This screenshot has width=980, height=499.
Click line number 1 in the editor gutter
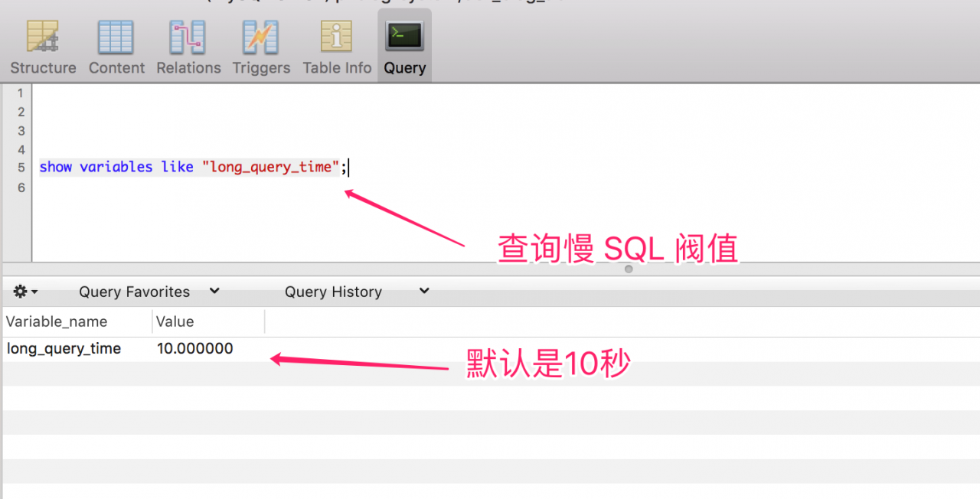click(21, 93)
